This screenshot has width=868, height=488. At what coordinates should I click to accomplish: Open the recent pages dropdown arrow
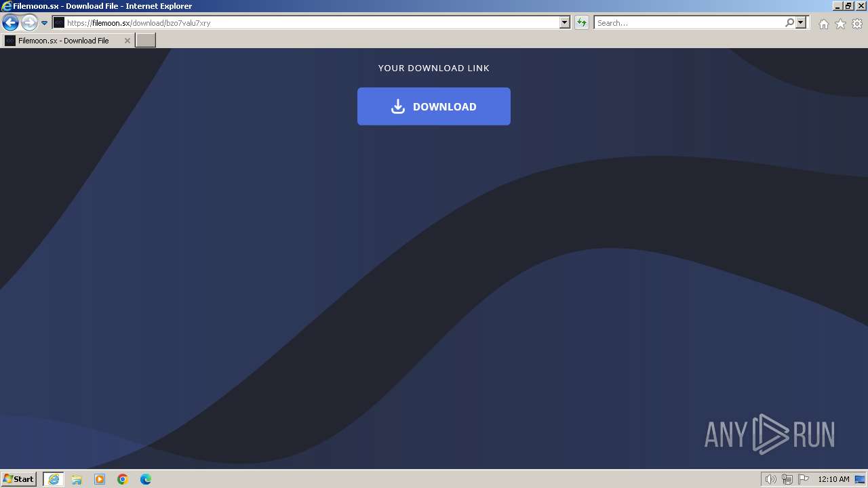click(x=45, y=23)
